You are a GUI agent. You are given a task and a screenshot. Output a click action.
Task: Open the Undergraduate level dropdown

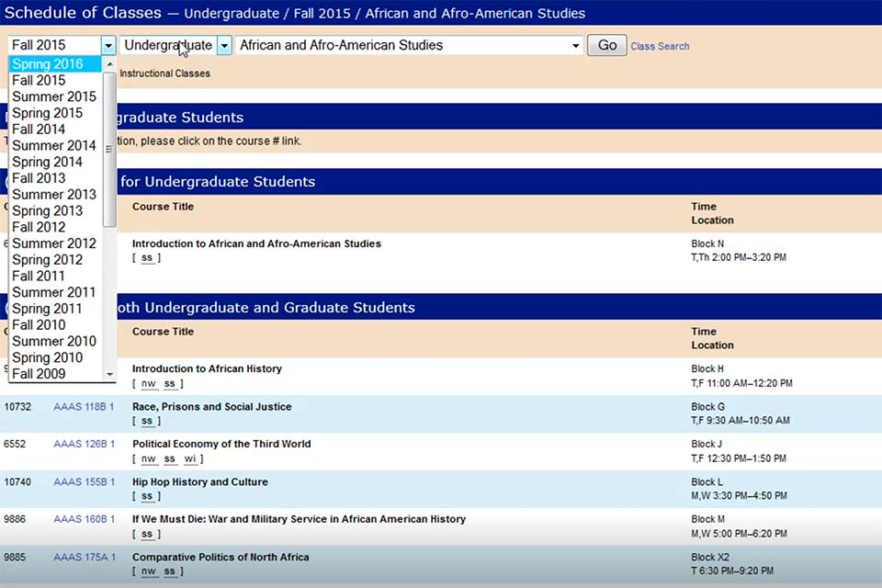coord(223,45)
